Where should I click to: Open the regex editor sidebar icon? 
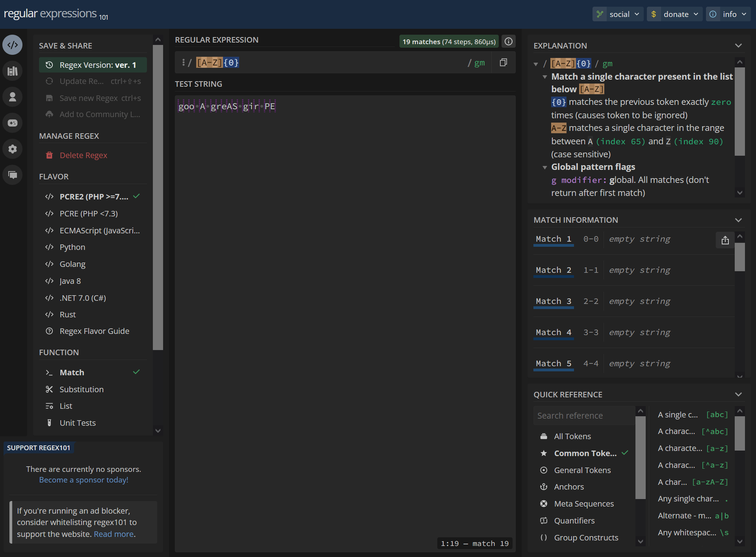coord(13,45)
